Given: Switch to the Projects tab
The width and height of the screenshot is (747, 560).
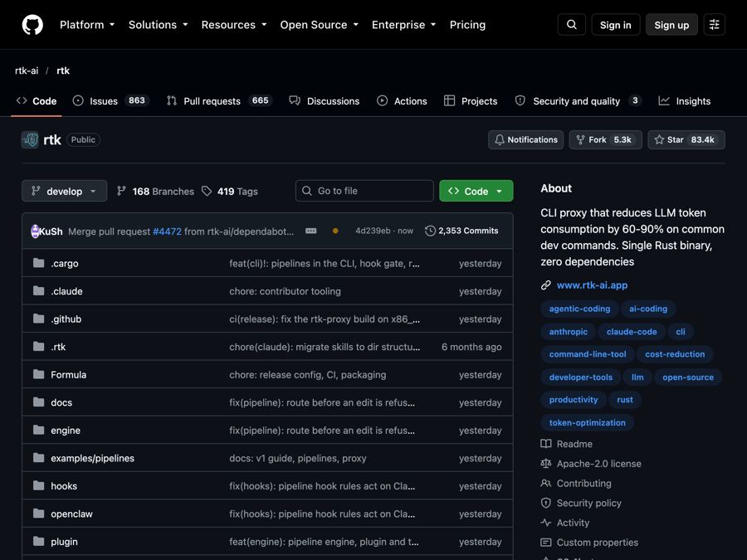Looking at the screenshot, I should 471,101.
